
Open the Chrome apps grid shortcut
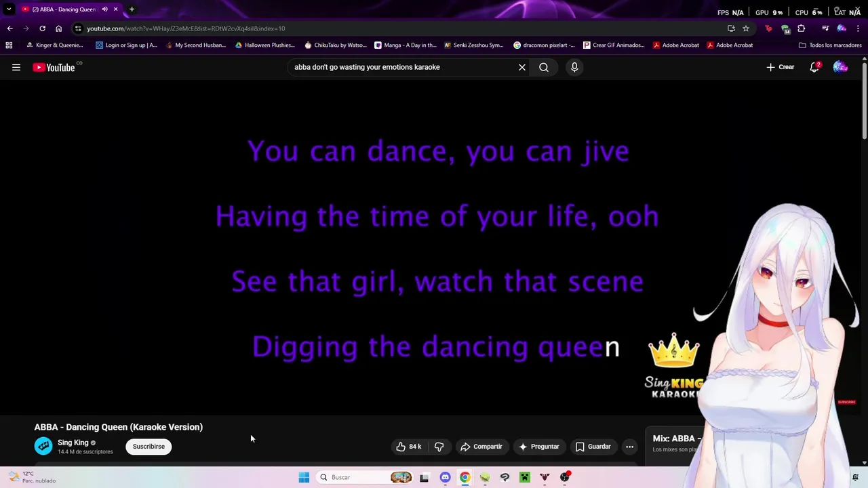9,45
